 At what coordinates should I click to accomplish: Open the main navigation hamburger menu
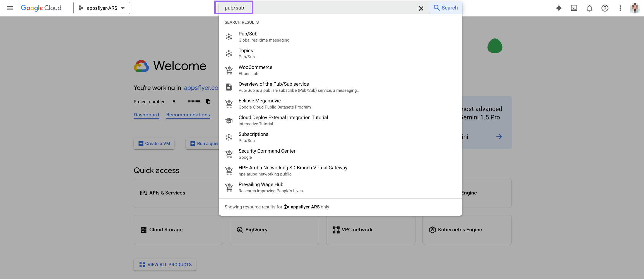point(10,8)
